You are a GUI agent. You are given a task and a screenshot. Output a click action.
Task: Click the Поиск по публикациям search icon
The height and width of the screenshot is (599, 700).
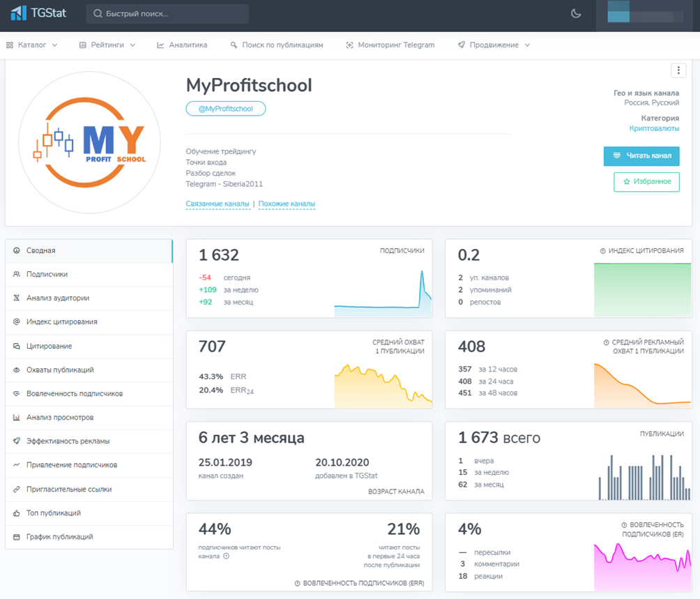(x=234, y=45)
